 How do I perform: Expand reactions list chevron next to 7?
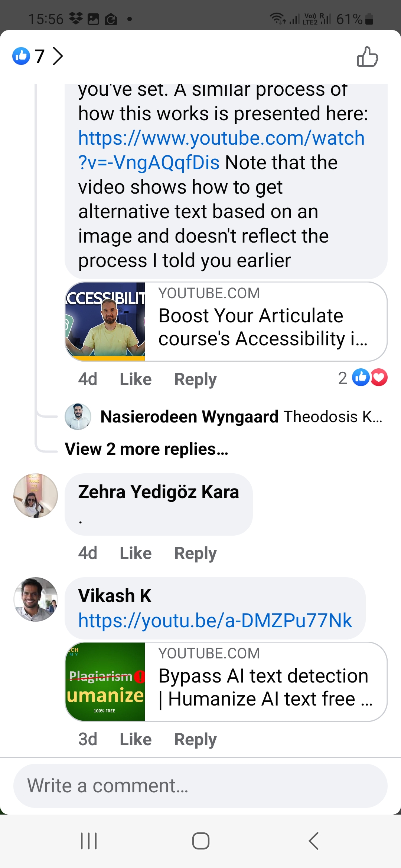coord(58,56)
